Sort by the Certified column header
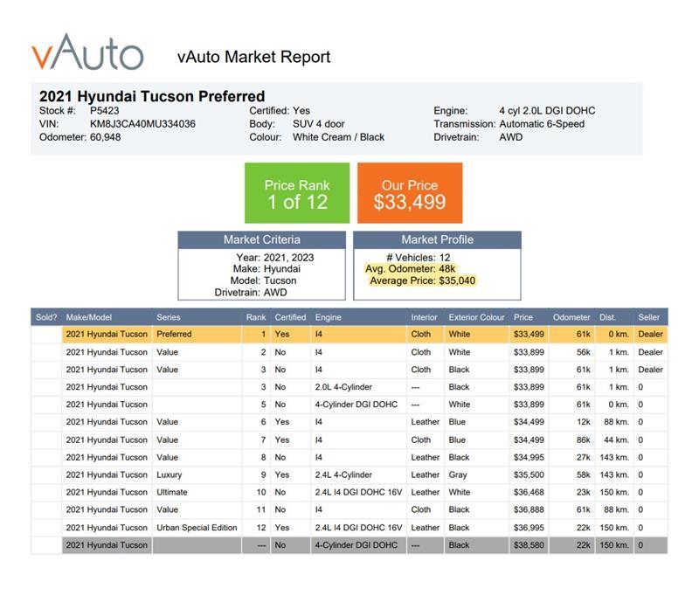 click(x=290, y=317)
